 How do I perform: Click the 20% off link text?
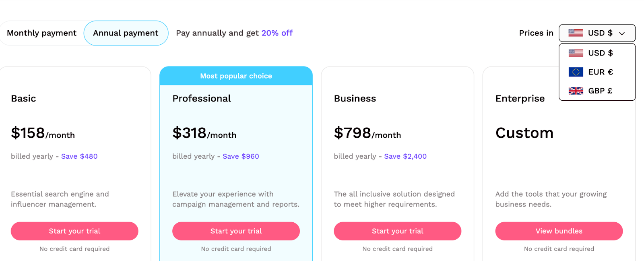(277, 33)
